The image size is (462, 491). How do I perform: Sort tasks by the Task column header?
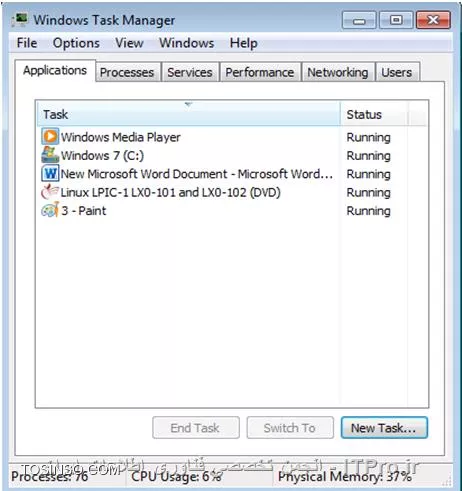(x=188, y=114)
